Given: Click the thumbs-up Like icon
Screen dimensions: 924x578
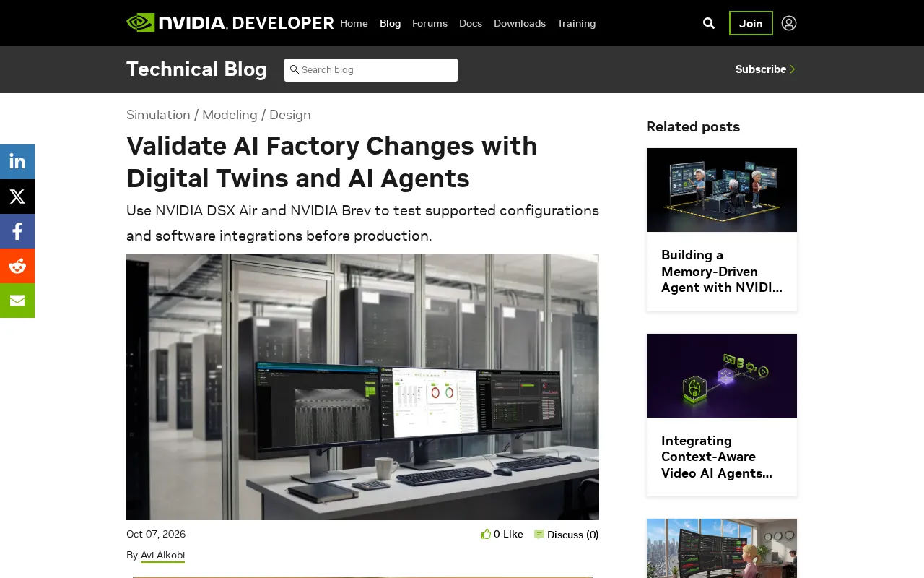Looking at the screenshot, I should point(486,534).
